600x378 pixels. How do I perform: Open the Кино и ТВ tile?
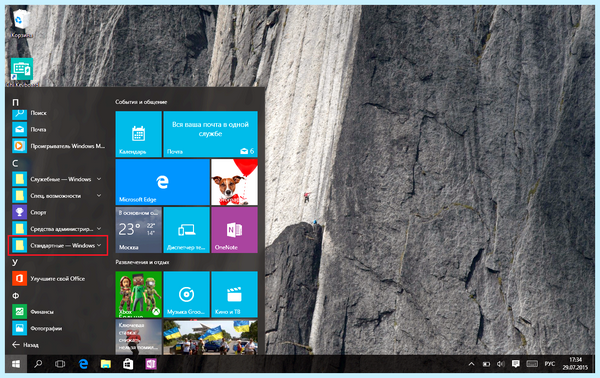(234, 294)
